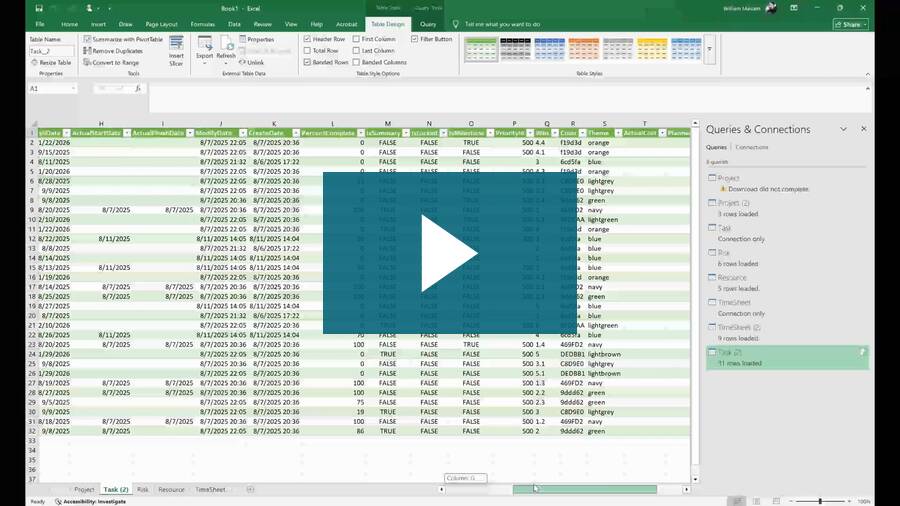This screenshot has width=900, height=506.
Task: Enable the Total Row checkbox
Action: pyautogui.click(x=307, y=50)
